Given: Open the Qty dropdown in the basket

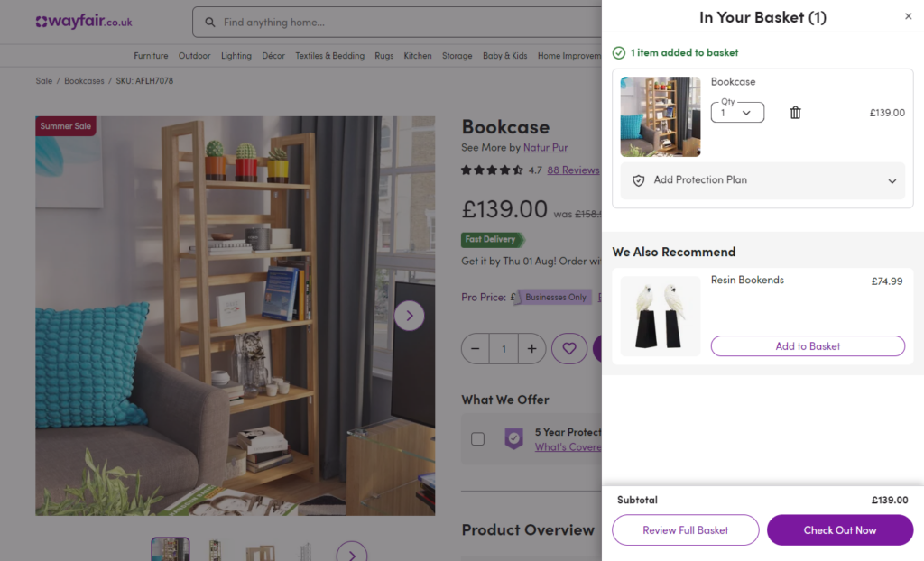Looking at the screenshot, I should tap(737, 112).
